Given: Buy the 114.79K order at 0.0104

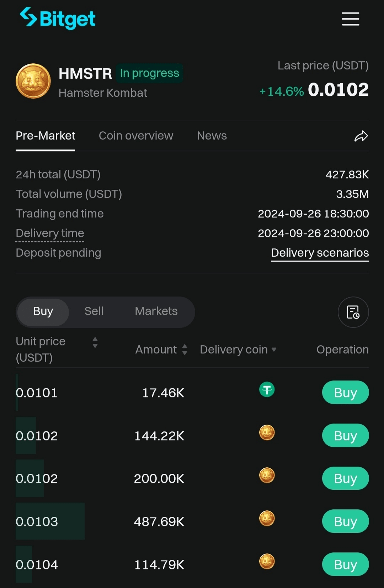Looking at the screenshot, I should [345, 564].
